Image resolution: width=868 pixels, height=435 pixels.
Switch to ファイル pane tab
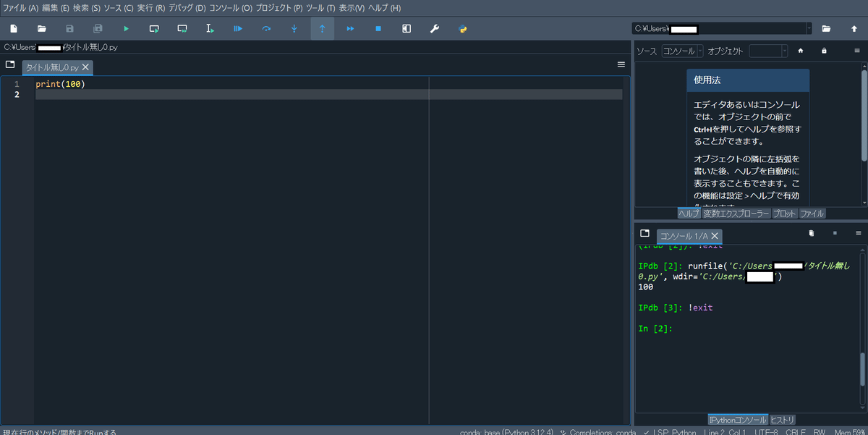click(x=812, y=214)
